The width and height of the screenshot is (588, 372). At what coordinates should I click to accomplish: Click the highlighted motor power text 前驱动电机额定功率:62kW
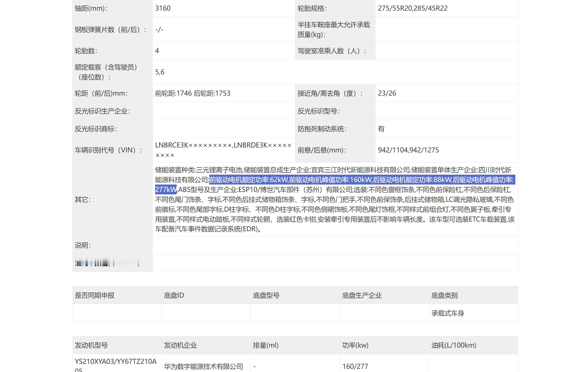(249, 180)
